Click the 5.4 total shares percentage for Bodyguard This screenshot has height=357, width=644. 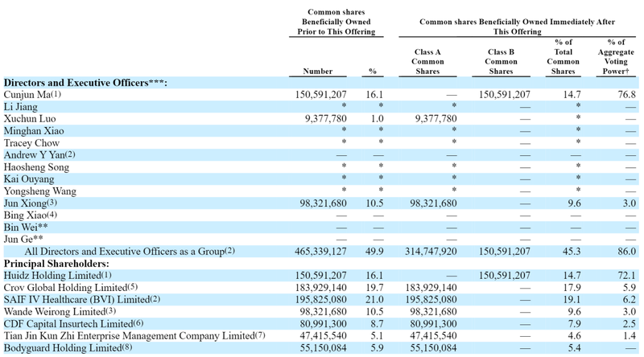click(574, 348)
